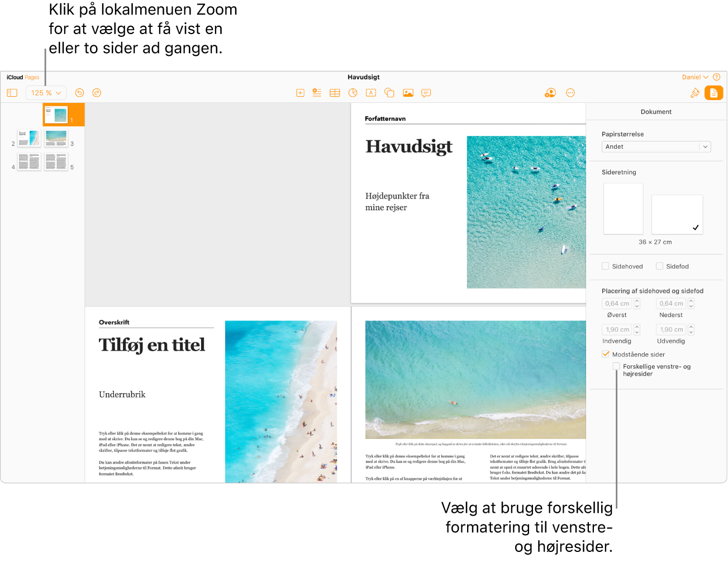Click the Øverst 0,64 cm field
The height and width of the screenshot is (562, 728).
617,304
